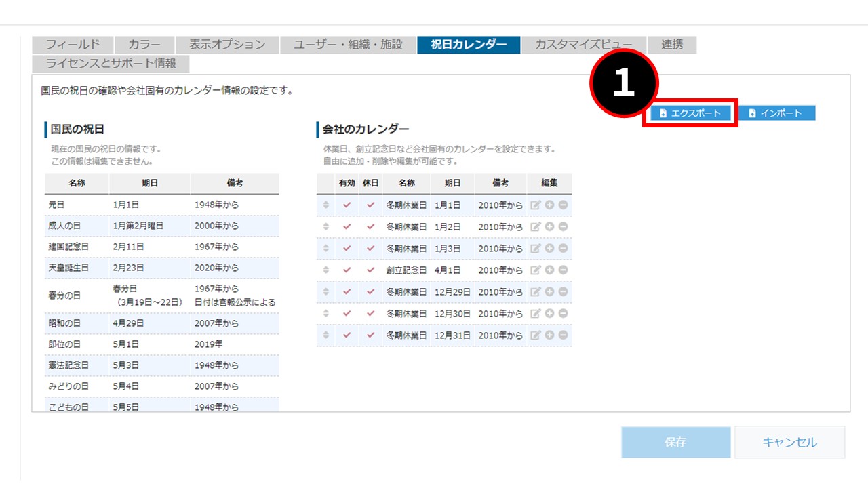Click the エクスポート button
This screenshot has width=868, height=488.
pyautogui.click(x=690, y=113)
